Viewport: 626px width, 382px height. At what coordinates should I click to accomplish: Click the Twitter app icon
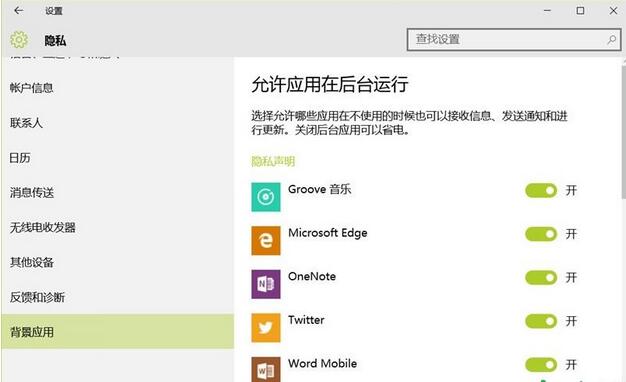pos(265,327)
